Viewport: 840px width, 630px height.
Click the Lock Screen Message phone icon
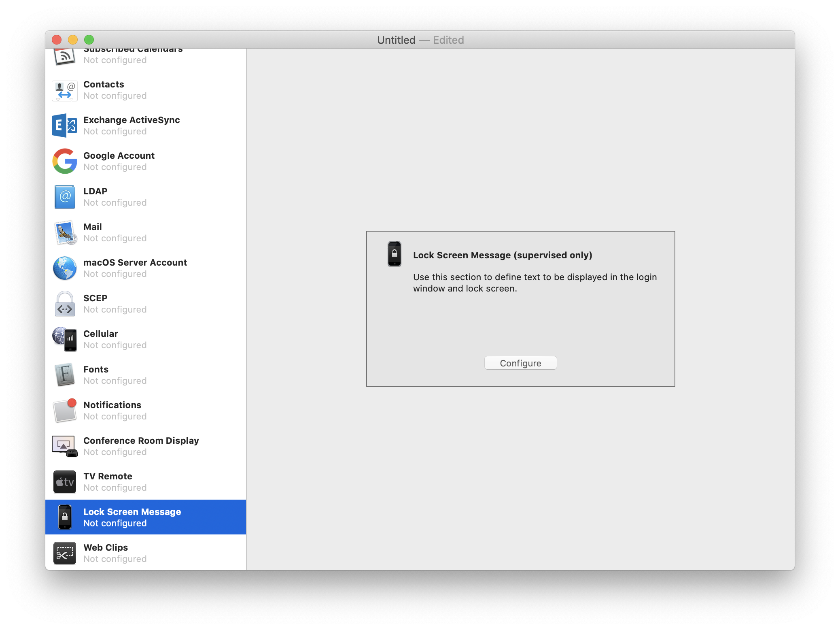coord(64,517)
